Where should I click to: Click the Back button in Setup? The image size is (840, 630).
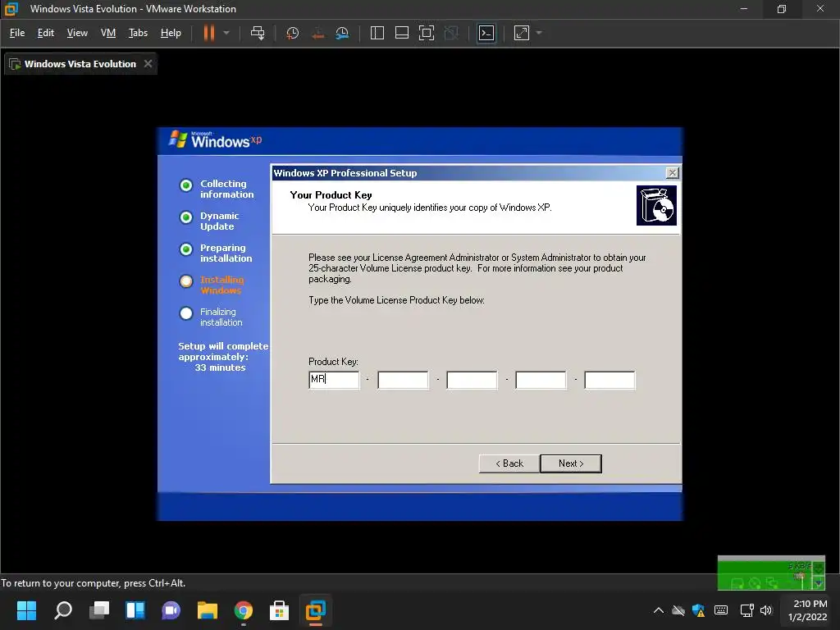[509, 463]
